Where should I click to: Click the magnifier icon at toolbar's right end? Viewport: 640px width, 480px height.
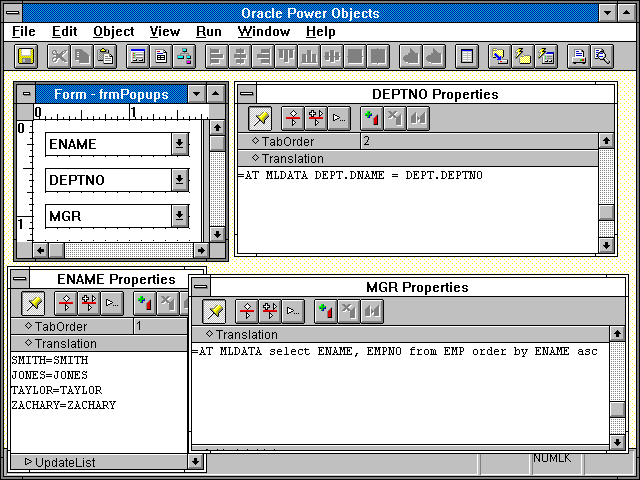pos(602,56)
